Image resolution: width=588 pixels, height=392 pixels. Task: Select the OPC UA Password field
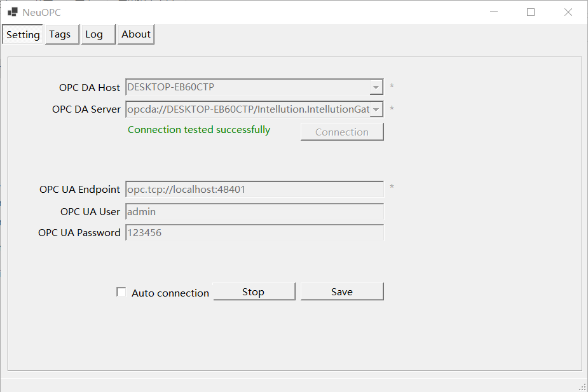tap(254, 233)
